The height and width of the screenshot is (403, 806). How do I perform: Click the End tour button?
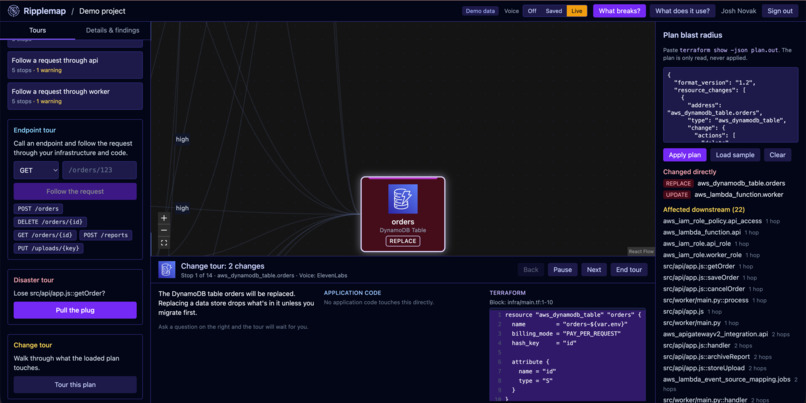629,269
